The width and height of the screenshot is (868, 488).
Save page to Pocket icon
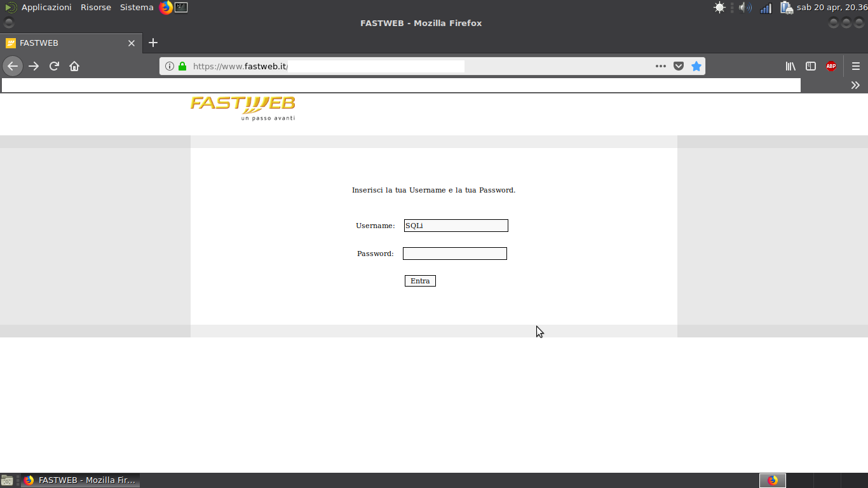[679, 66]
